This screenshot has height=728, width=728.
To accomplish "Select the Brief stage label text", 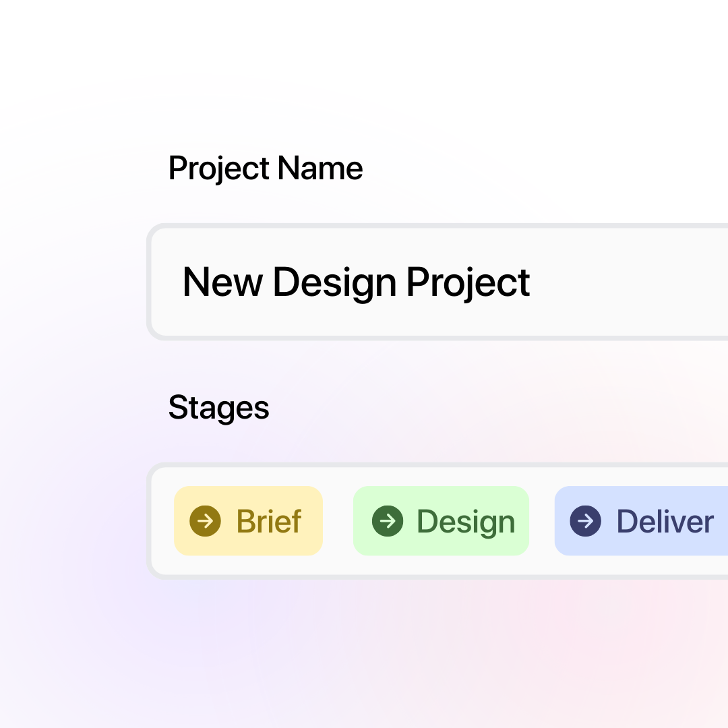I will coord(269,521).
